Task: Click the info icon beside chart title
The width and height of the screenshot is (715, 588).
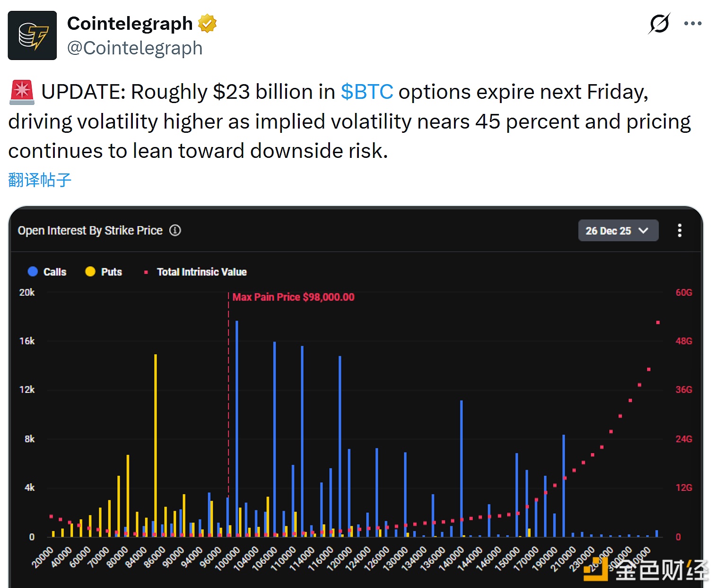Action: (175, 230)
